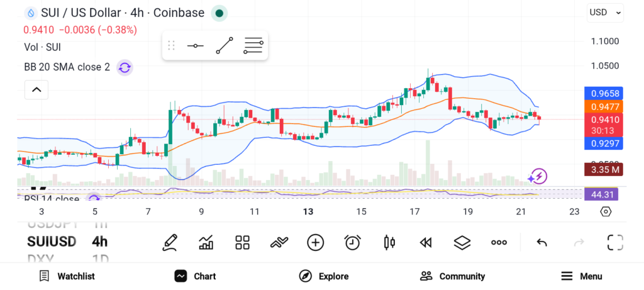Open the layout grid templates icon
This screenshot has height=290, width=644.
(242, 242)
